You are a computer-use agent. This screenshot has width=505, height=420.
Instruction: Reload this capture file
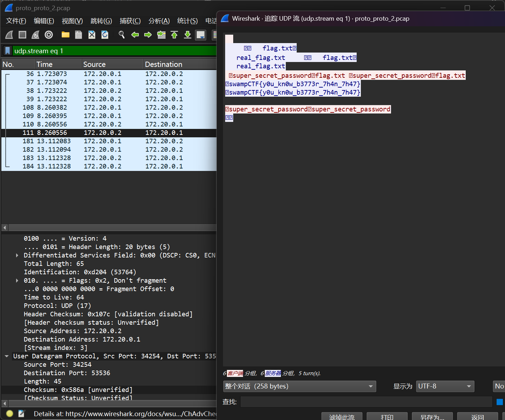click(x=105, y=35)
